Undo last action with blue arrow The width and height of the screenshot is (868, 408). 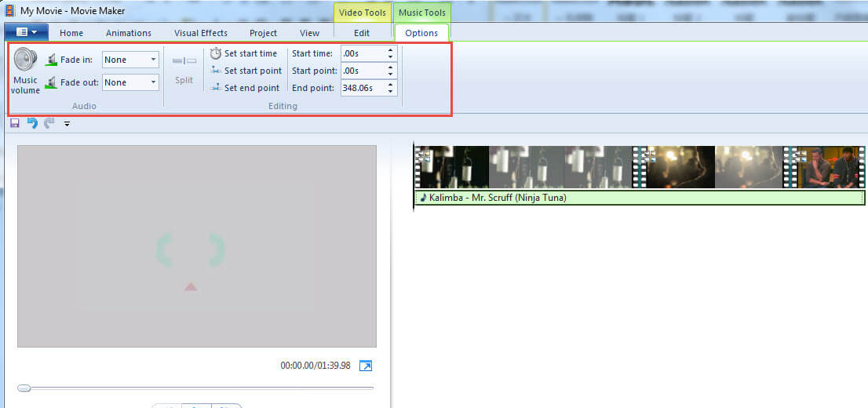(33, 123)
